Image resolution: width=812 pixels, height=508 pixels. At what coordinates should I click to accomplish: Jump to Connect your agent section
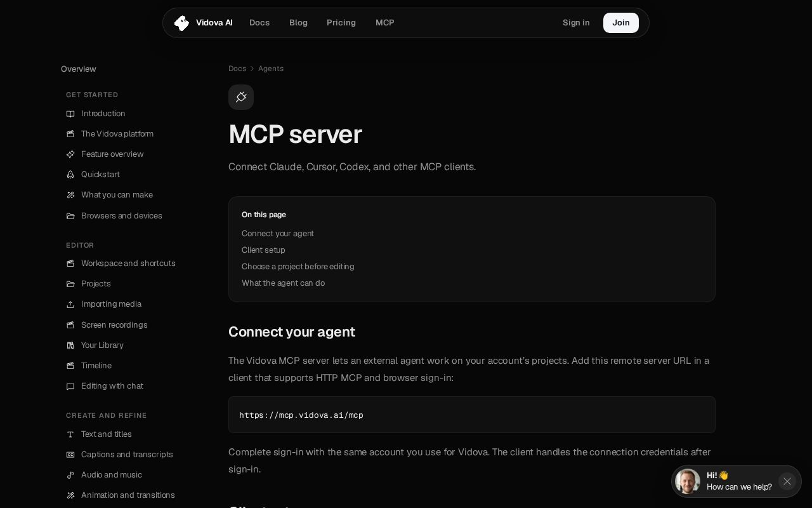278,234
